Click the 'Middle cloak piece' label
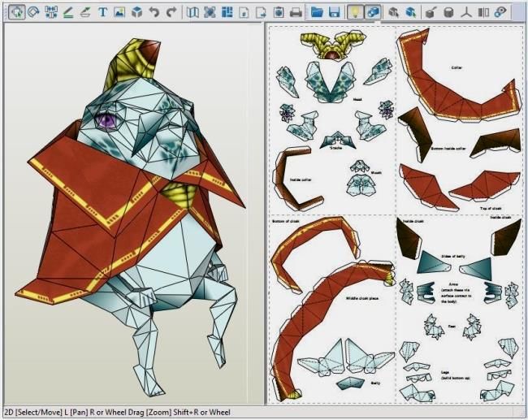 click(x=362, y=298)
